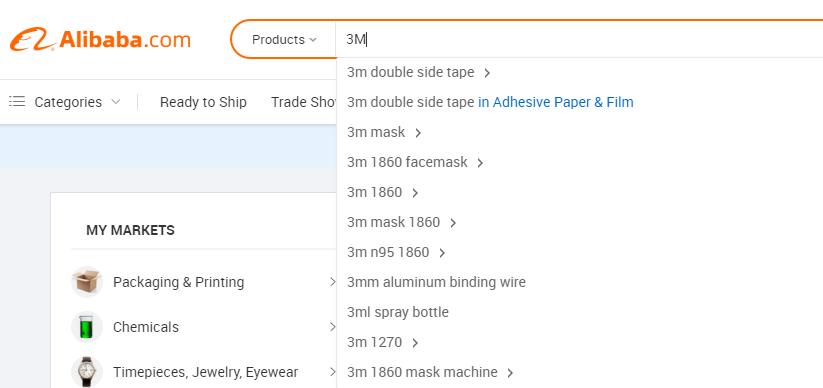This screenshot has width=823, height=388.
Task: Expand the Packaging & Printing submenu arrow
Action: point(332,282)
